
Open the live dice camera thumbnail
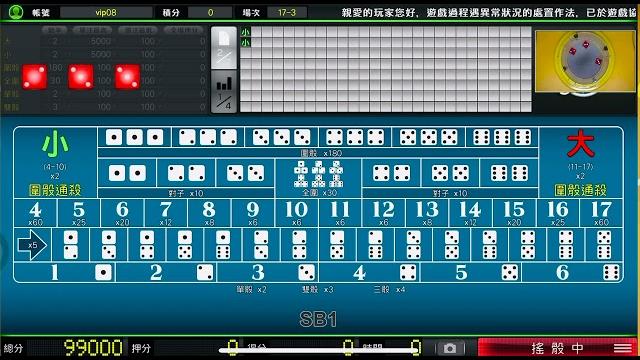[x=585, y=61]
